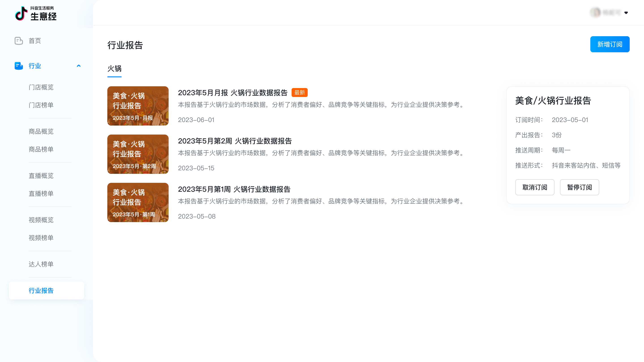Click the 直播概览 livestream overview icon

[41, 175]
